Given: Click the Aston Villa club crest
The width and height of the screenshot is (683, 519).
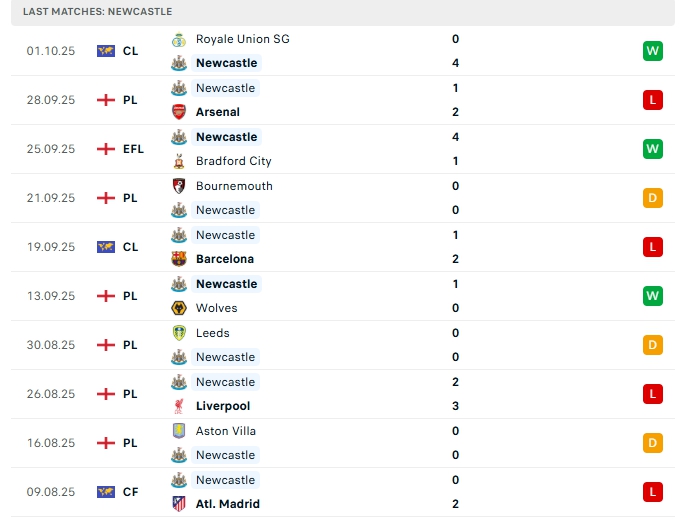Looking at the screenshot, I should pos(179,431).
